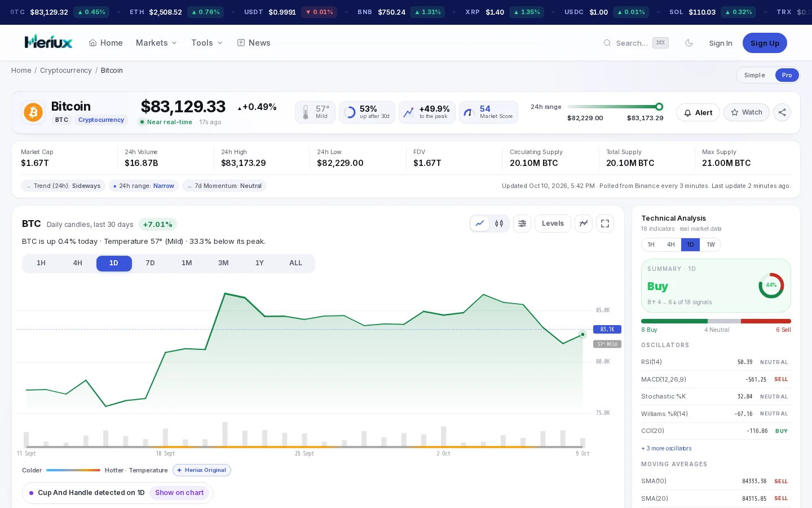Click the 24h range slider handle
Screen dimensions: 812x508
point(659,107)
